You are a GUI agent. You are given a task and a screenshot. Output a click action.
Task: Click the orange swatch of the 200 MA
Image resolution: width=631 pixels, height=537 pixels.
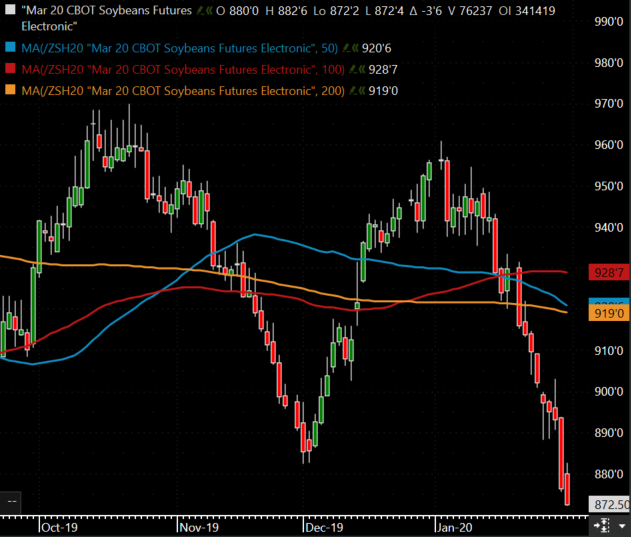tap(10, 90)
